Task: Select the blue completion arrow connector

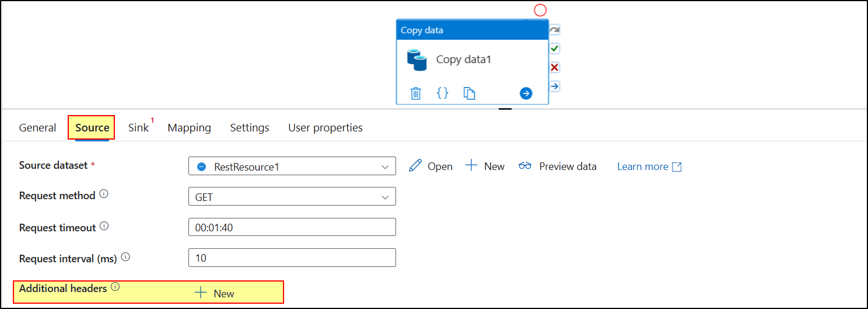Action: 555,86
